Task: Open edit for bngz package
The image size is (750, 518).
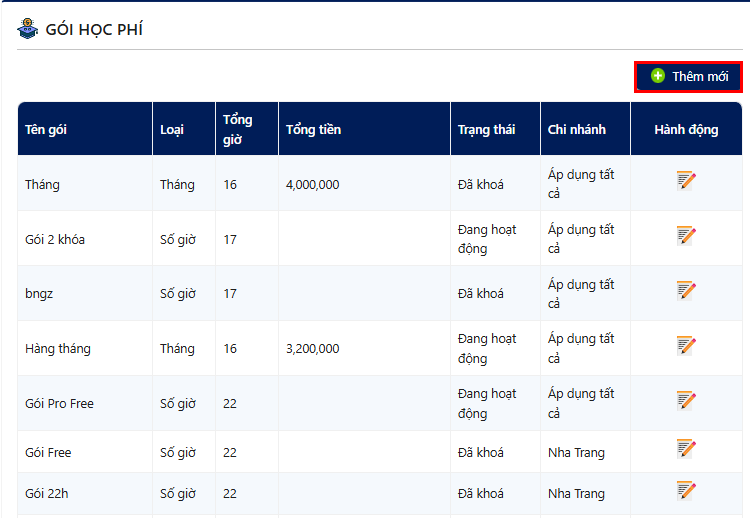Action: [686, 290]
